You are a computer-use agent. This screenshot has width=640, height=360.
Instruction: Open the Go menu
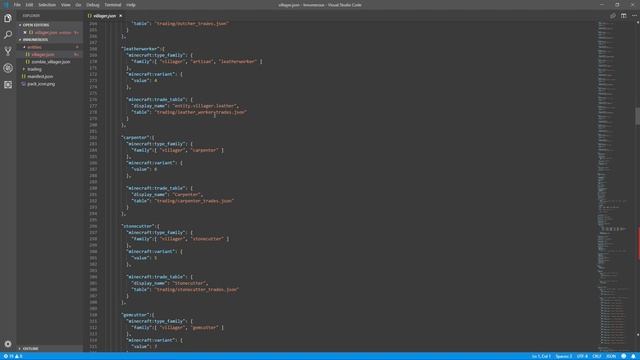pos(78,5)
